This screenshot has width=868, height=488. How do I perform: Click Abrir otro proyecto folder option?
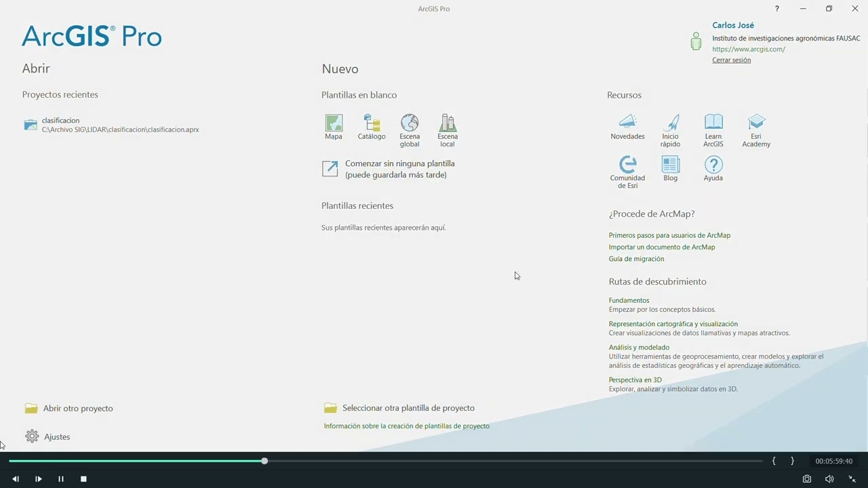tap(68, 408)
